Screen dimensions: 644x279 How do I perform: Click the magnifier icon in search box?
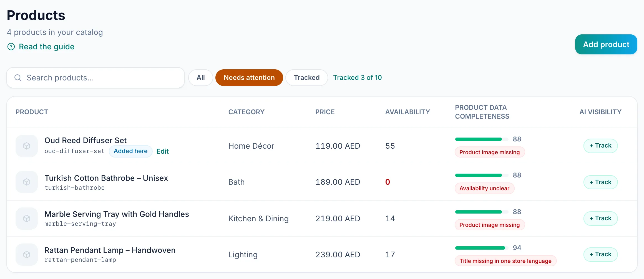[18, 78]
